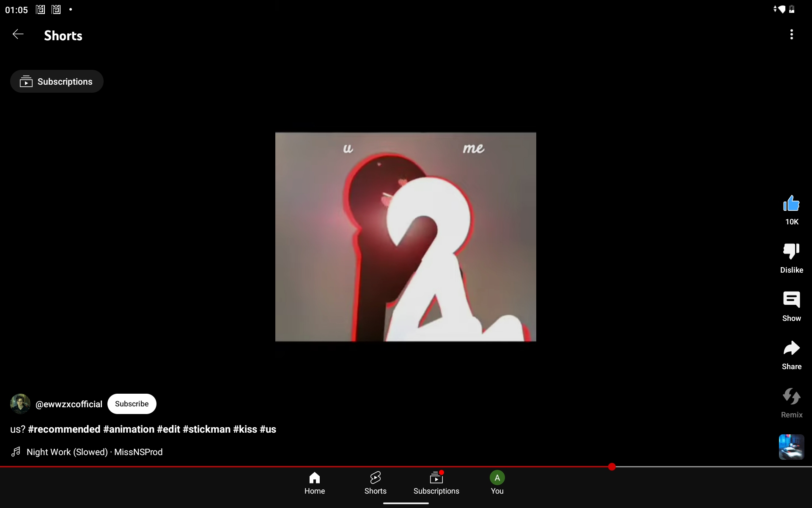This screenshot has height=508, width=812.
Task: Open the You profile tab
Action: [497, 483]
